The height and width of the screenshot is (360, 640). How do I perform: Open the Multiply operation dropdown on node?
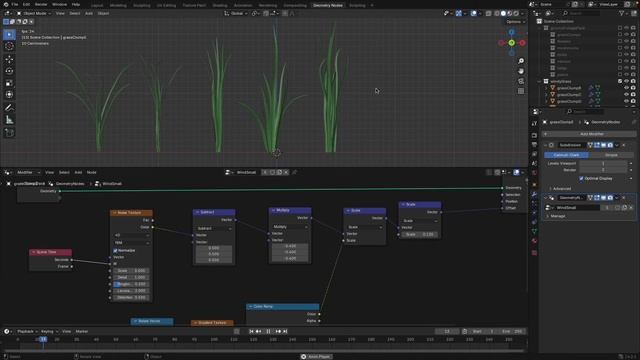[x=290, y=227]
